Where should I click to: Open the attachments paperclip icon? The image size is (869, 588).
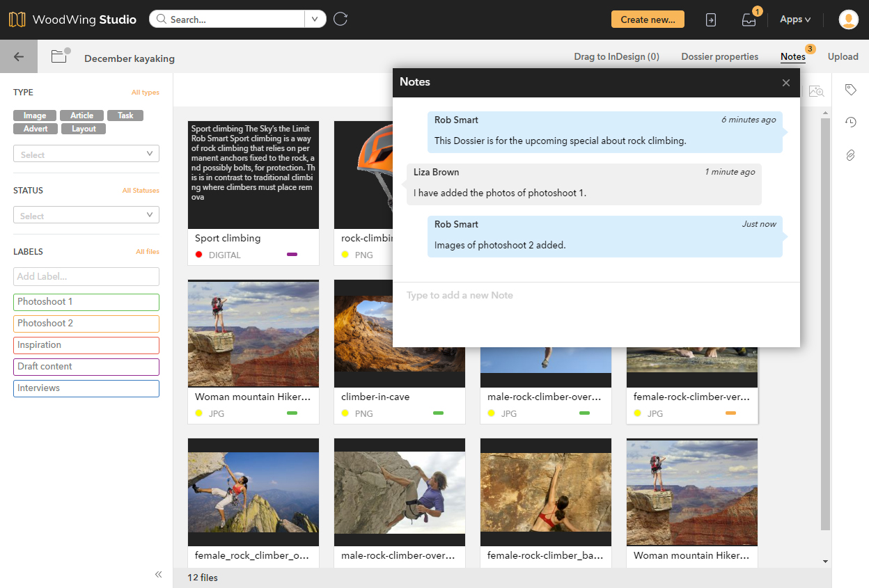point(850,155)
